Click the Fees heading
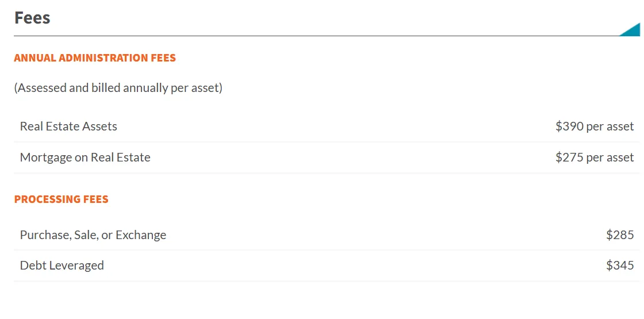The height and width of the screenshot is (319, 644). (x=32, y=18)
